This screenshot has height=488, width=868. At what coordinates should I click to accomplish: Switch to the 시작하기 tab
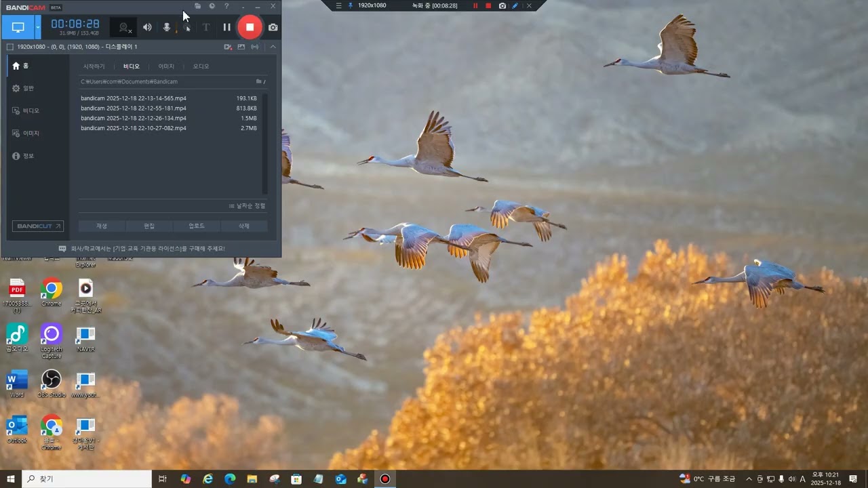[94, 66]
